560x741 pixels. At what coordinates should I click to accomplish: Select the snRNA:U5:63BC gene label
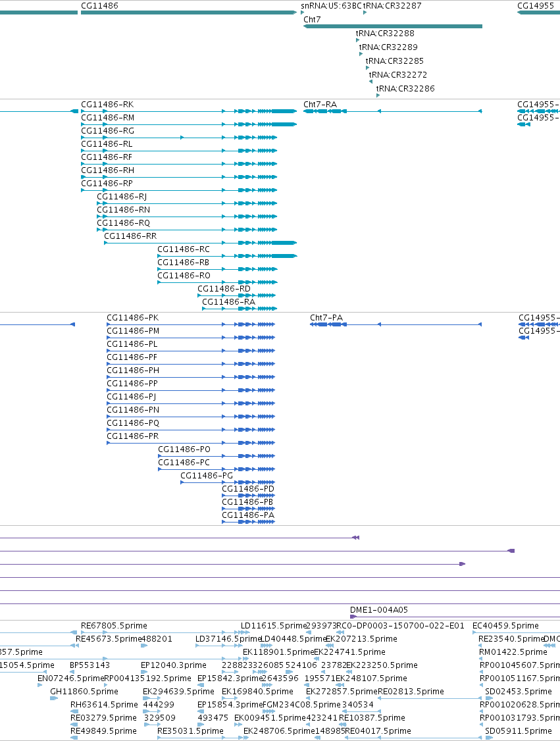pos(331,6)
